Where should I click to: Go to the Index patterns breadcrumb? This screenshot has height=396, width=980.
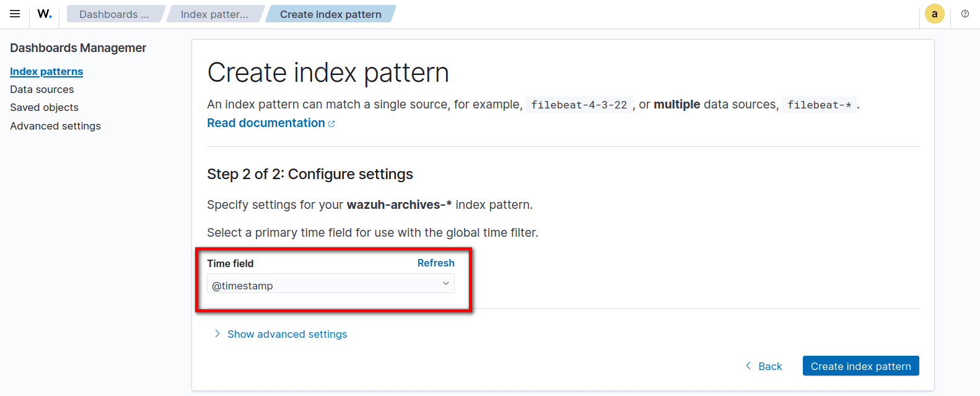214,14
